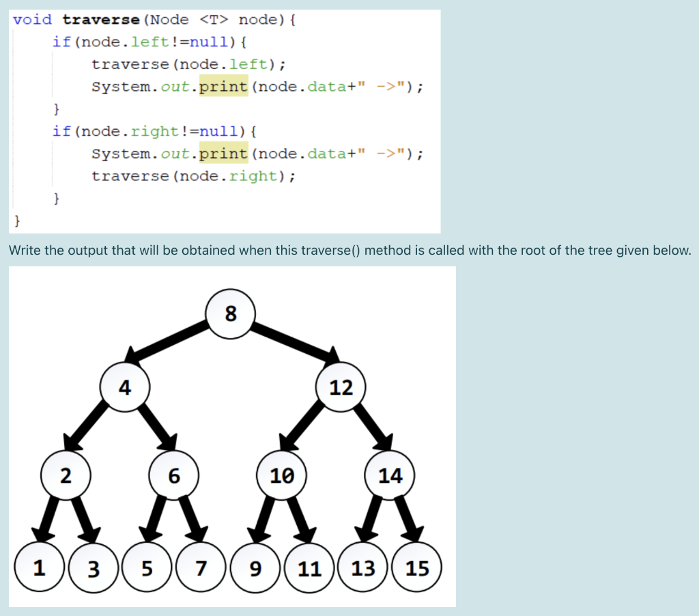Select the question text about traverse() output
The image size is (699, 616).
point(350,251)
